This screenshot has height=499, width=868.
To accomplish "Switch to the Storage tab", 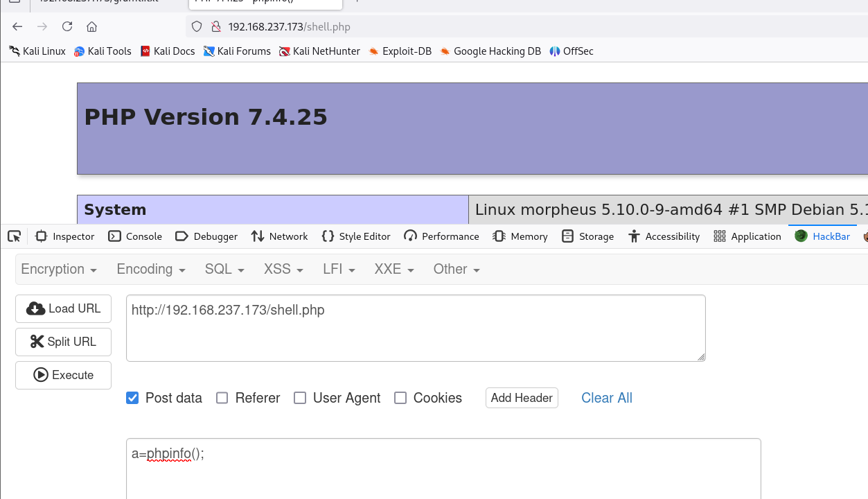I will click(x=587, y=236).
